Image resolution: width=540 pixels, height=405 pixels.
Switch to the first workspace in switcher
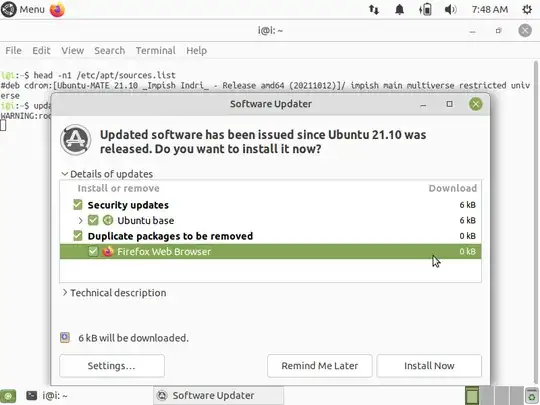(471, 395)
